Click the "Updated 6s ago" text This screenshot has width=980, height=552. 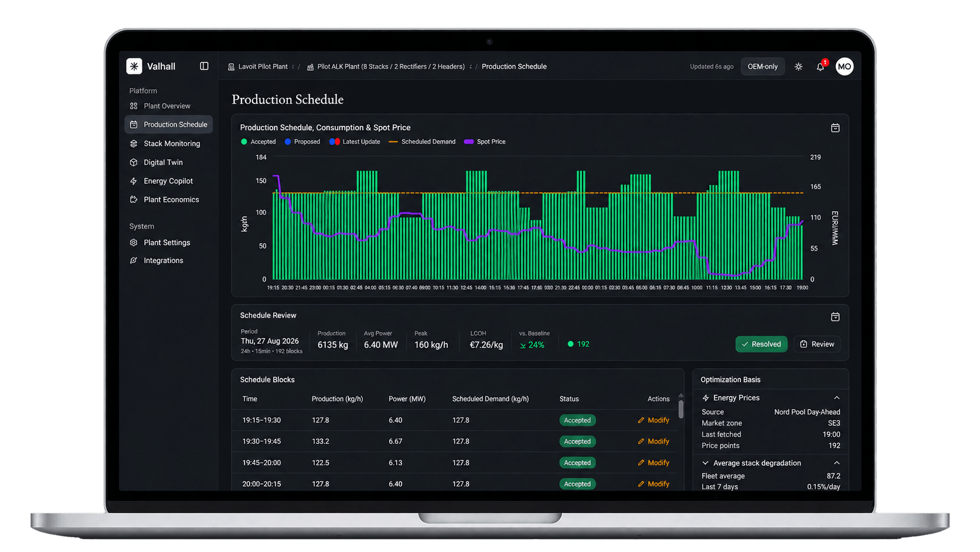(x=712, y=67)
